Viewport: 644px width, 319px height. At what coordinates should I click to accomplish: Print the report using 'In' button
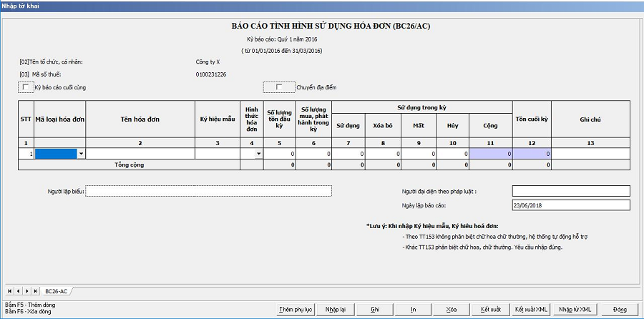pyautogui.click(x=414, y=309)
